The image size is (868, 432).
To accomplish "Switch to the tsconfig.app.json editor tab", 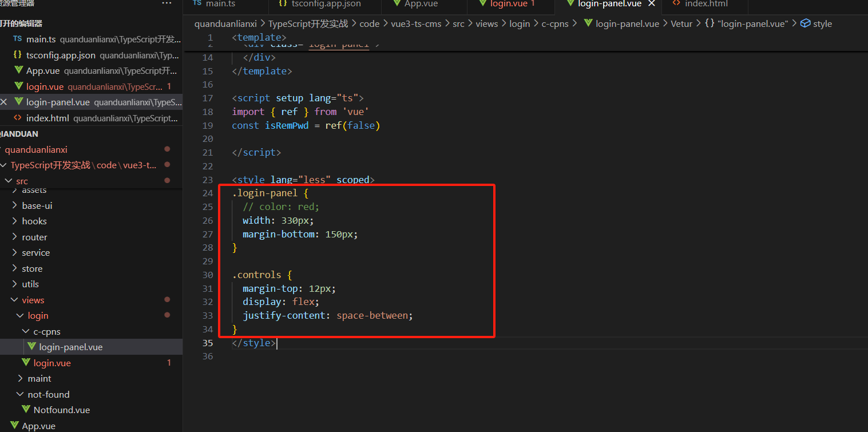I will tap(327, 4).
